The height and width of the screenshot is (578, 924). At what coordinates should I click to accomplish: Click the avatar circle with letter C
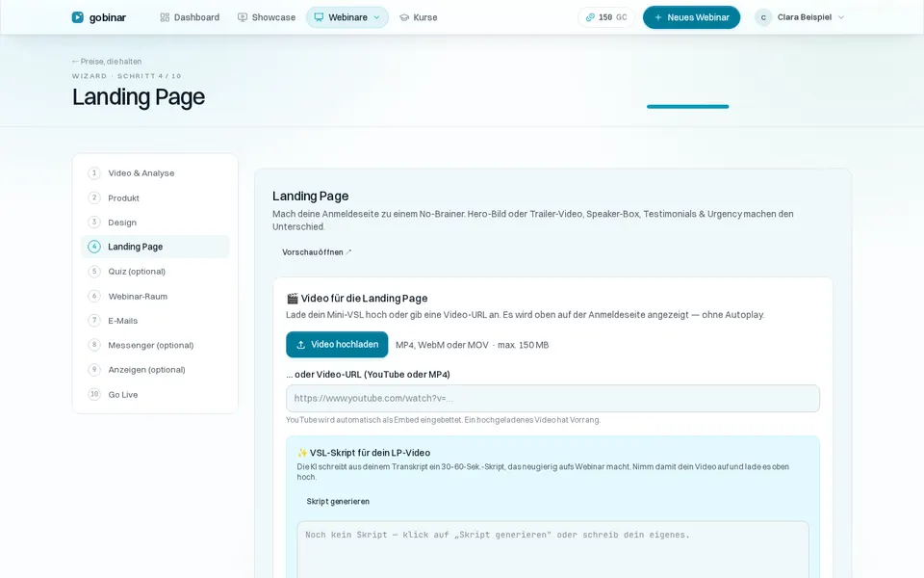pyautogui.click(x=763, y=17)
